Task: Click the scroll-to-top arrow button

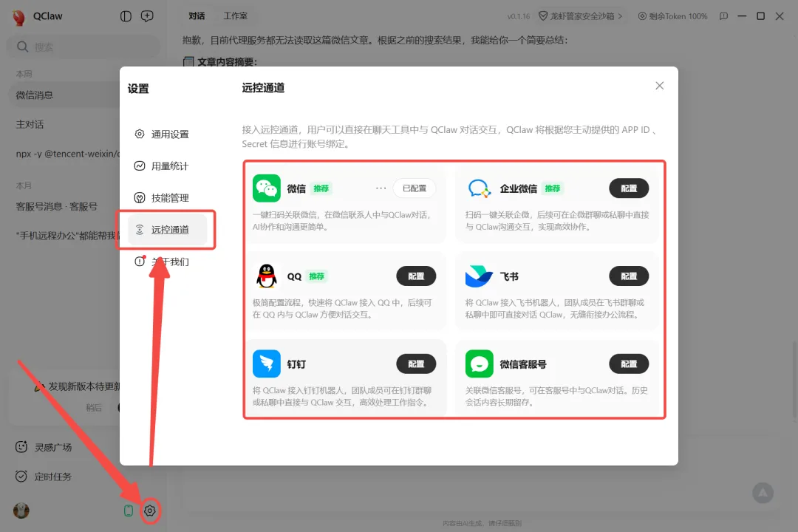Action: (x=763, y=493)
